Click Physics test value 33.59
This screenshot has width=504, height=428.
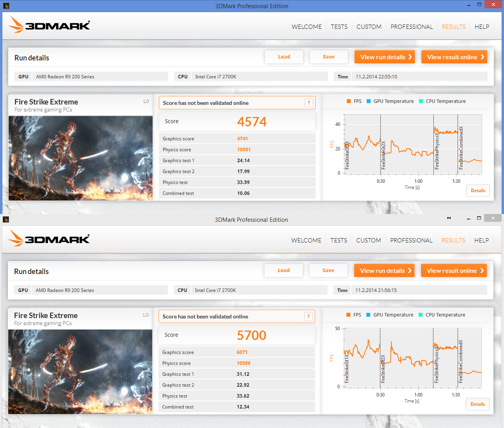(x=243, y=182)
